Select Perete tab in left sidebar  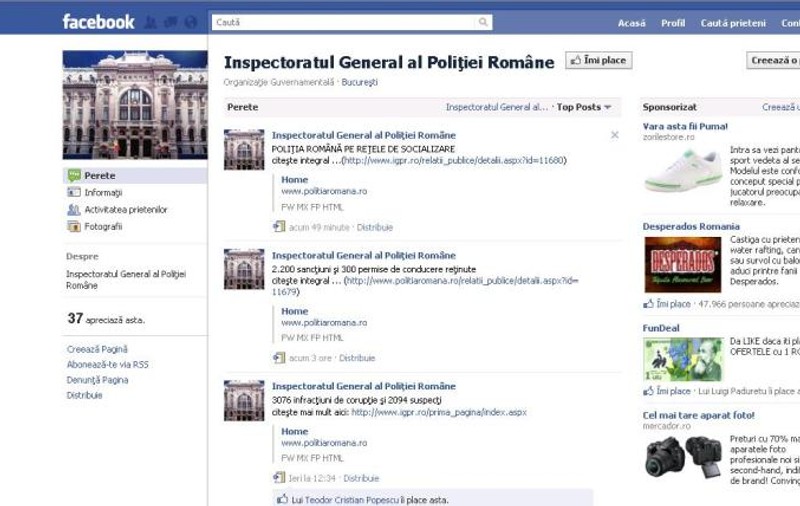(135, 175)
